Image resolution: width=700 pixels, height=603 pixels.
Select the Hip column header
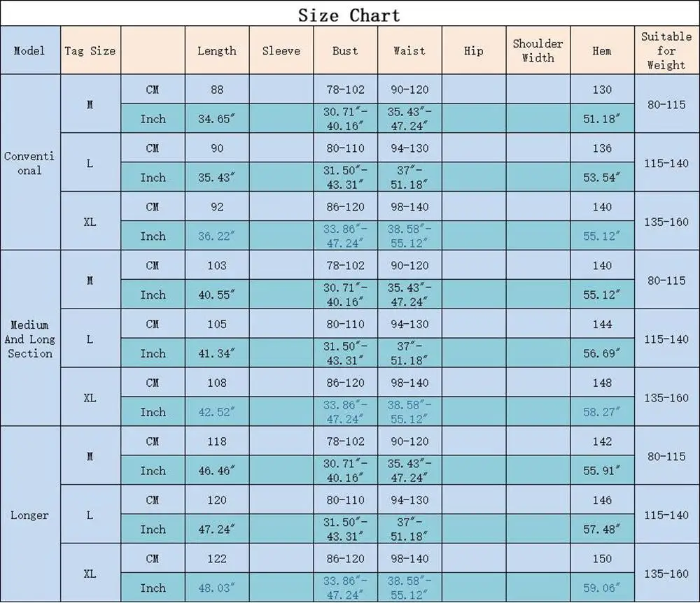[474, 50]
